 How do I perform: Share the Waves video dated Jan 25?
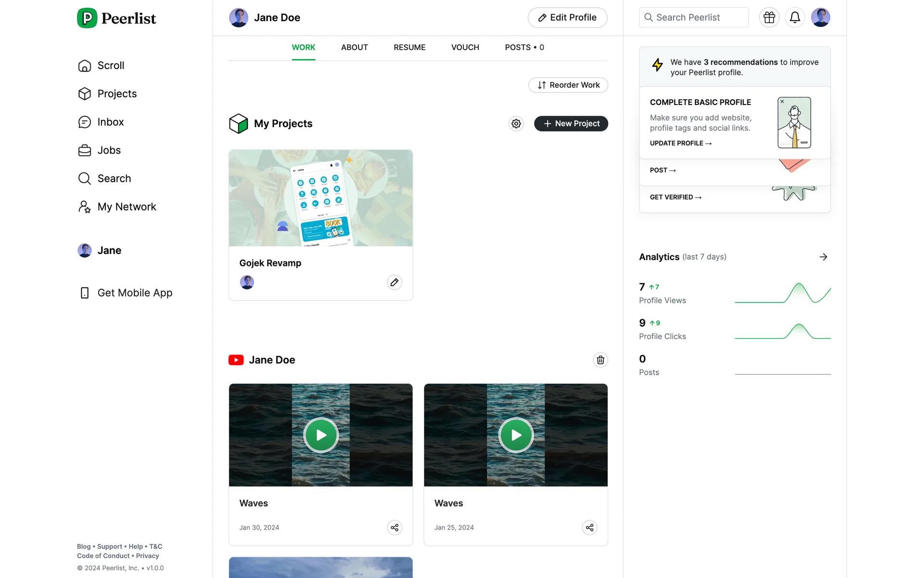pyautogui.click(x=589, y=527)
